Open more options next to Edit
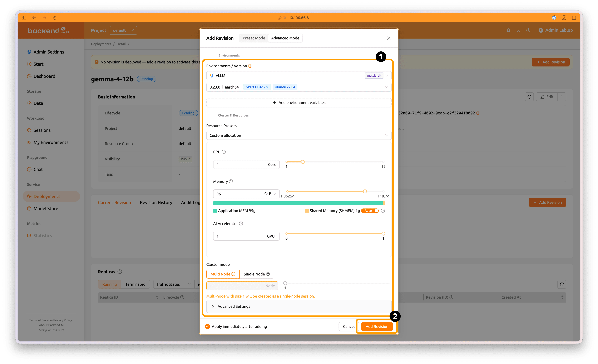598x364 pixels. click(562, 97)
